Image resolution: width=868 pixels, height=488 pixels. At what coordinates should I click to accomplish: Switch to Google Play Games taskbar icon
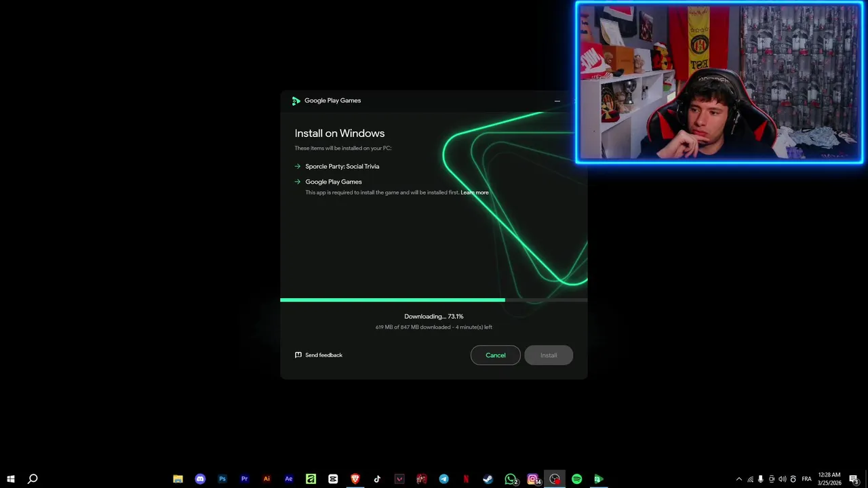599,479
